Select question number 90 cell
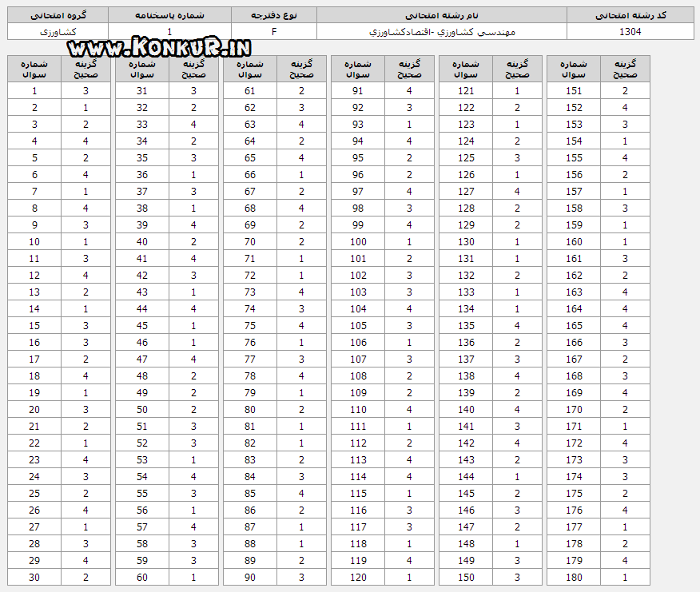 coord(250,578)
